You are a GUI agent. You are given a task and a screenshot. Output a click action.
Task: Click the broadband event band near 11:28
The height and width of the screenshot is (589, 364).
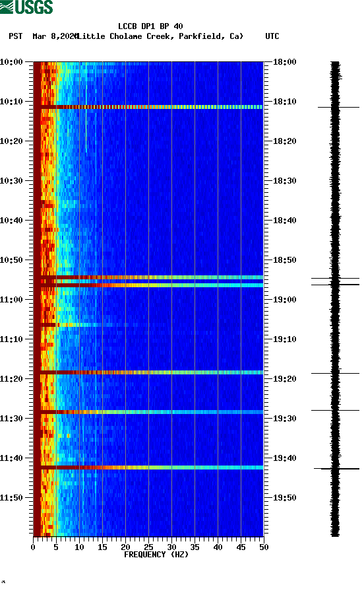(148, 412)
